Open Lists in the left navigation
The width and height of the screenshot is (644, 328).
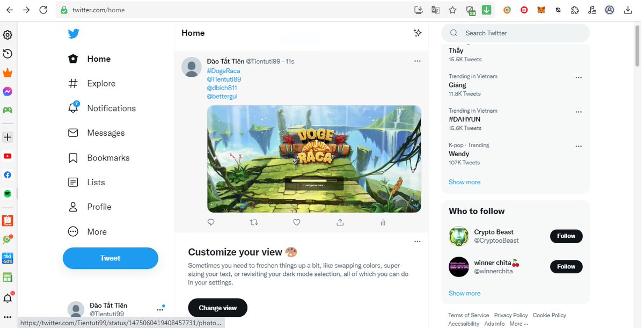[86, 183]
